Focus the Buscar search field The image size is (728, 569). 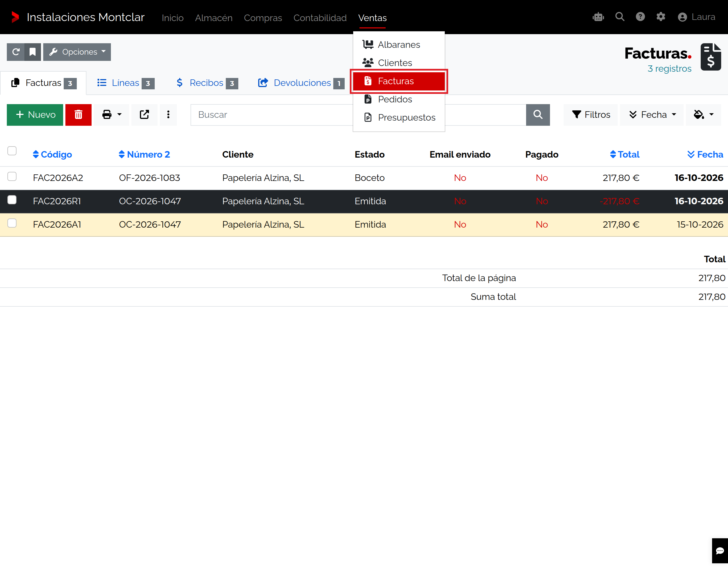(x=358, y=115)
